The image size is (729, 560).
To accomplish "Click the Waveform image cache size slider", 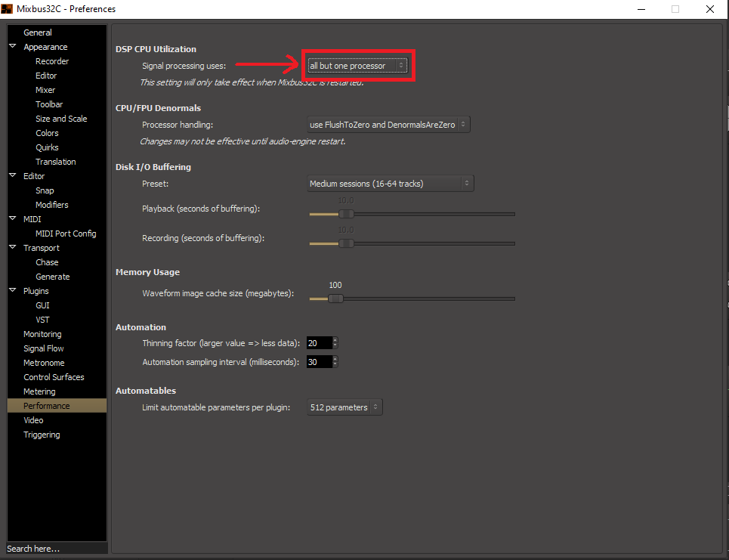I will coord(412,299).
